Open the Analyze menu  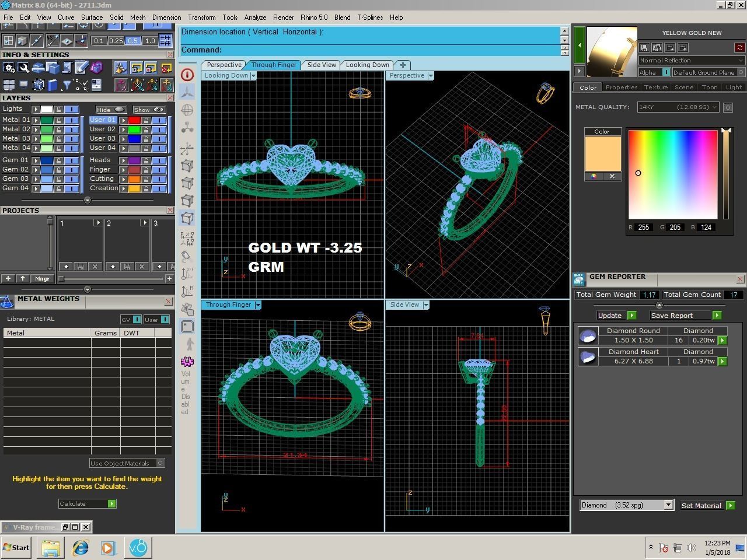[x=255, y=17]
